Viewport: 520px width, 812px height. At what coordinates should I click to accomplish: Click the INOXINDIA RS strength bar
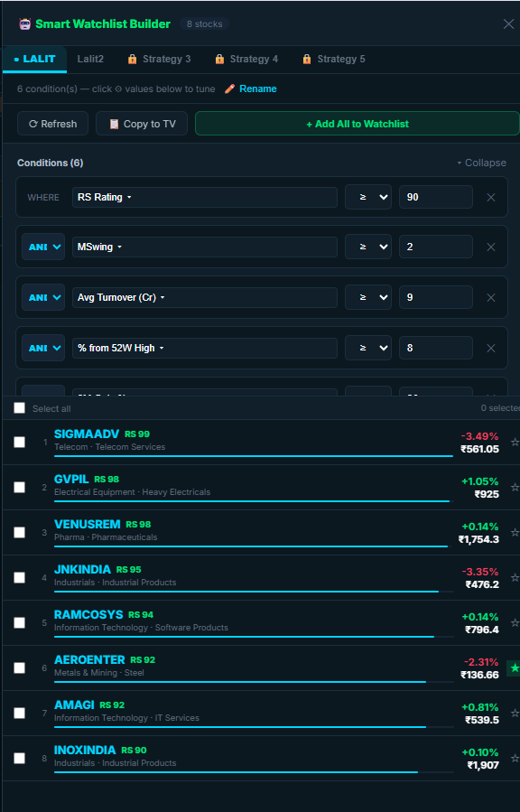pyautogui.click(x=254, y=772)
